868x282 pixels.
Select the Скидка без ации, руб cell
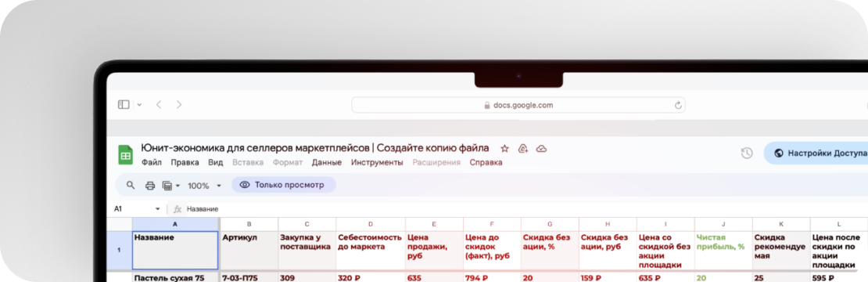pos(608,251)
